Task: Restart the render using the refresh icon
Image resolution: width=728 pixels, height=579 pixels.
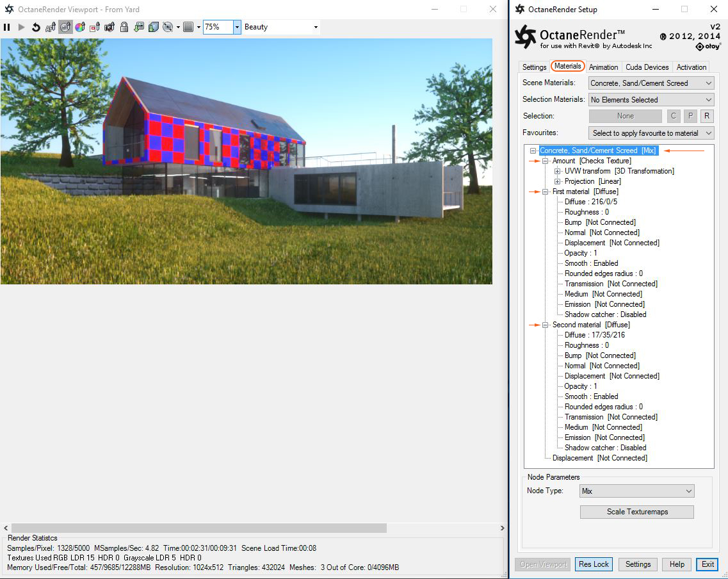Action: pyautogui.click(x=36, y=27)
